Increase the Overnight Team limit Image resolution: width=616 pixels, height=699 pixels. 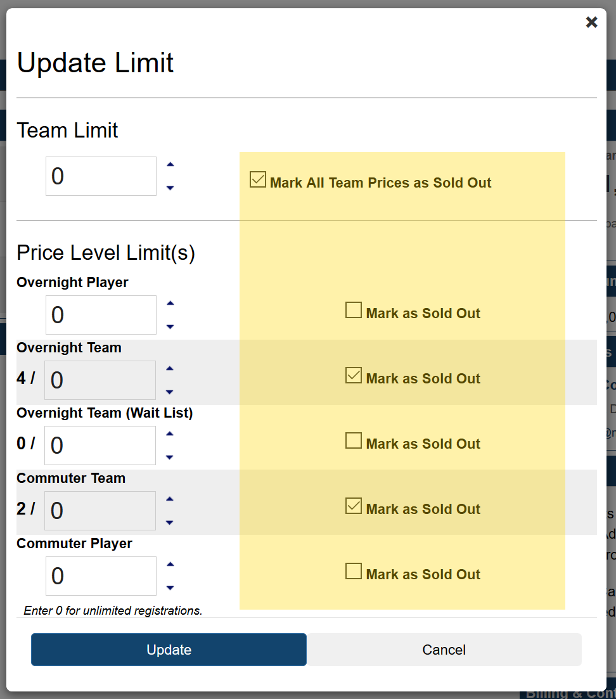click(x=170, y=369)
